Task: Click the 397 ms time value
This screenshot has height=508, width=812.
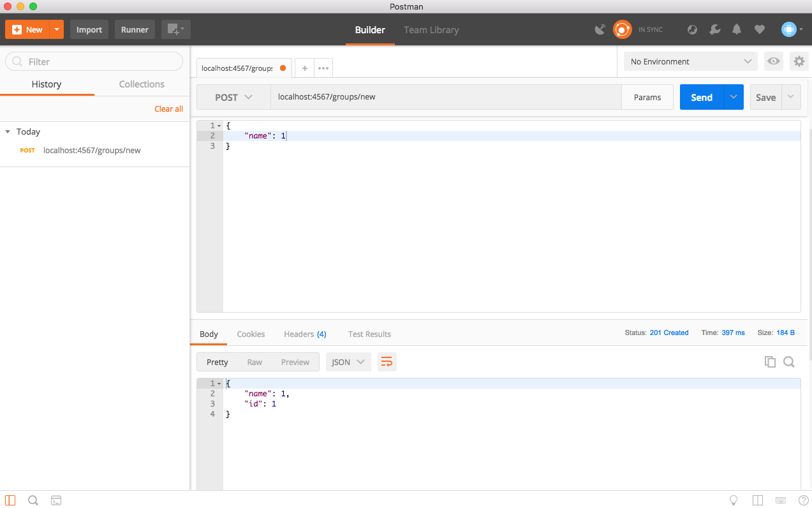Action: (733, 332)
